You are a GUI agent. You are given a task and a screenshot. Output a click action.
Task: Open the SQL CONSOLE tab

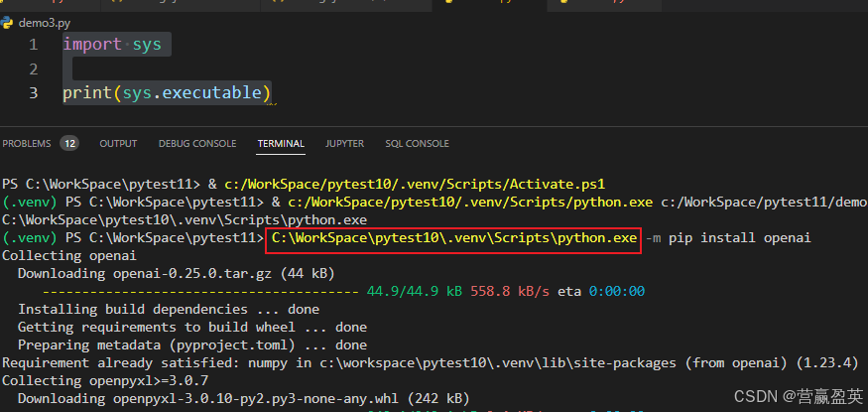417,144
